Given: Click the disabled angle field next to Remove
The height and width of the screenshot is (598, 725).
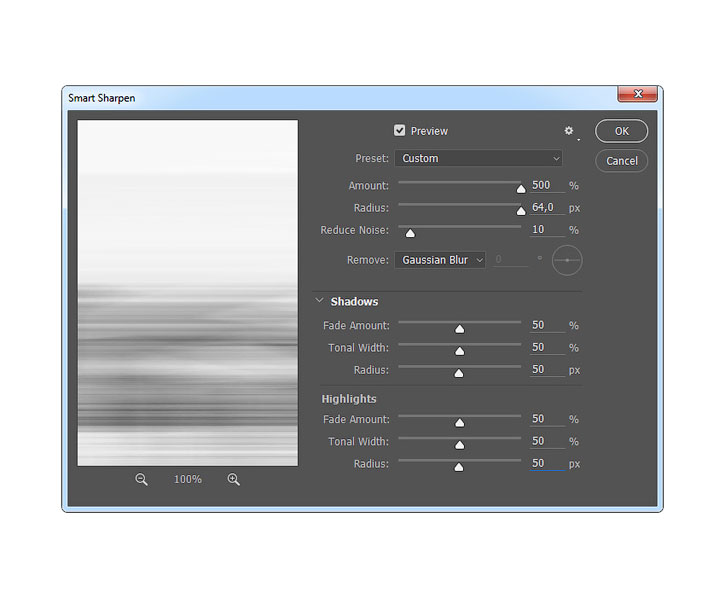Looking at the screenshot, I should [x=510, y=259].
